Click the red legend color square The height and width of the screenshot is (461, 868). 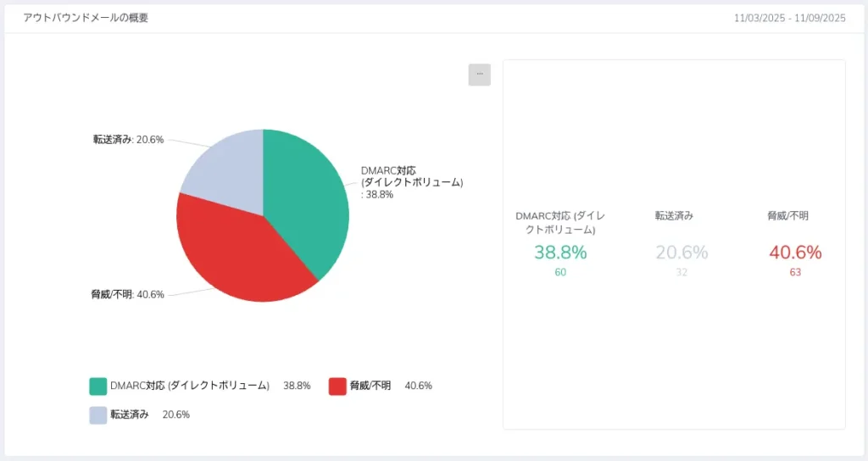coord(337,386)
